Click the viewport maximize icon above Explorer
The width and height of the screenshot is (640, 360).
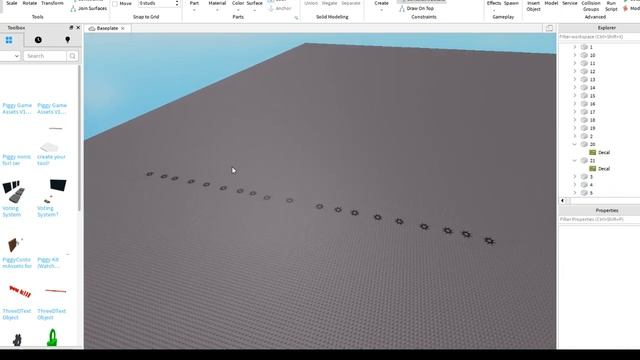[x=549, y=28]
